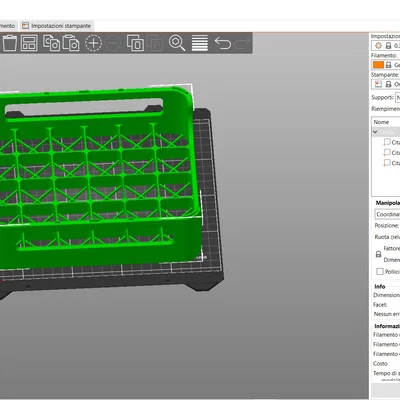Open the Supporti dropdown

pos(398,97)
